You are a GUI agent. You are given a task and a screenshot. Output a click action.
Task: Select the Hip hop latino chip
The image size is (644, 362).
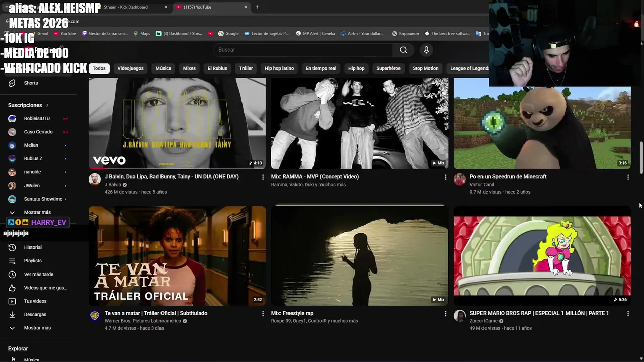point(279,68)
